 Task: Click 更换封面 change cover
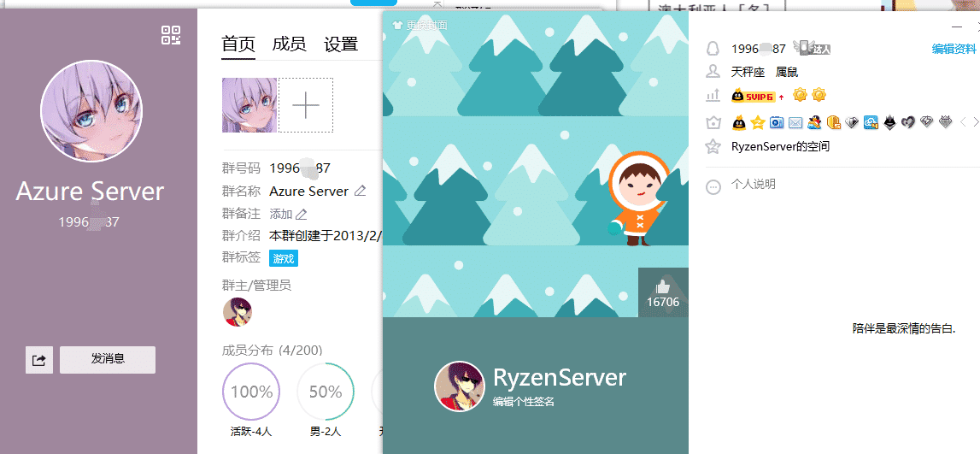tap(420, 25)
